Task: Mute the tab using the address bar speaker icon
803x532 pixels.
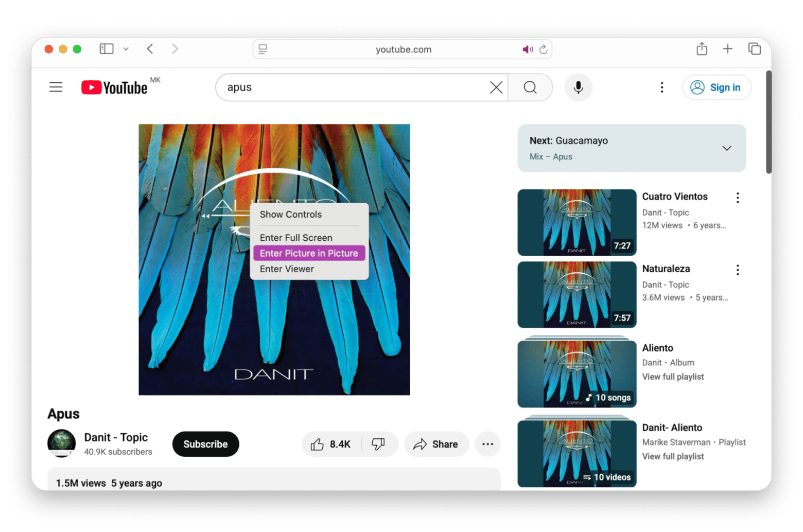Action: [x=527, y=49]
